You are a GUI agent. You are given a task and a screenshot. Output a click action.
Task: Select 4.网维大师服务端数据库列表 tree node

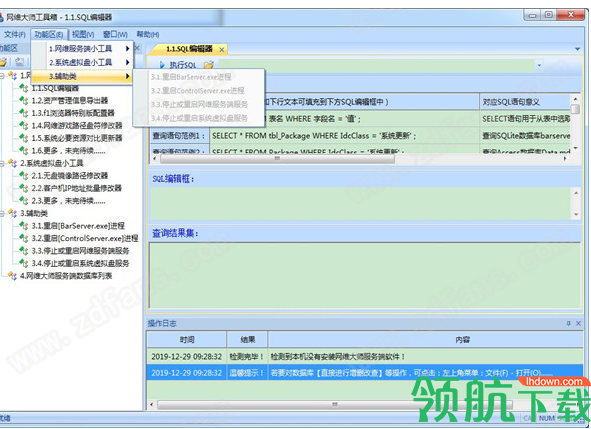[x=66, y=276]
